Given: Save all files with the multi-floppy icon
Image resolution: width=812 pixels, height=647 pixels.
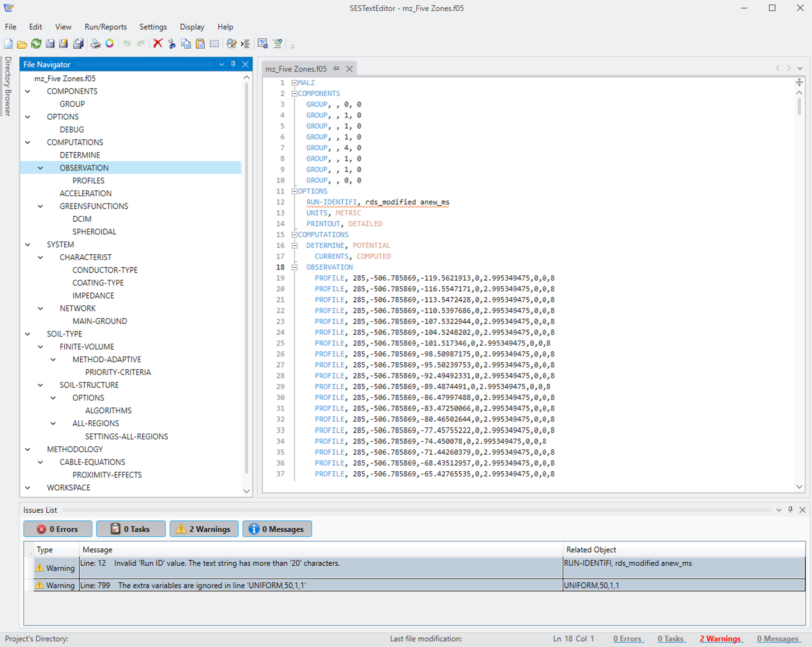Looking at the screenshot, I should tap(79, 44).
